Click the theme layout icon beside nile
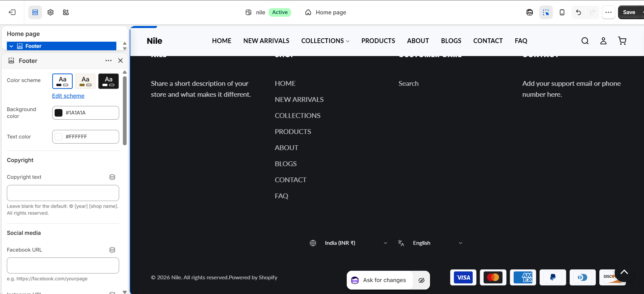The width and height of the screenshot is (644, 294). pyautogui.click(x=248, y=12)
